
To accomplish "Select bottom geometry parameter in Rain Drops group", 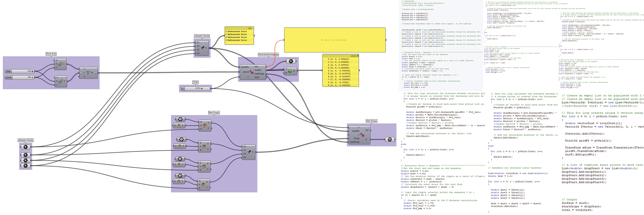I will 180,176.
